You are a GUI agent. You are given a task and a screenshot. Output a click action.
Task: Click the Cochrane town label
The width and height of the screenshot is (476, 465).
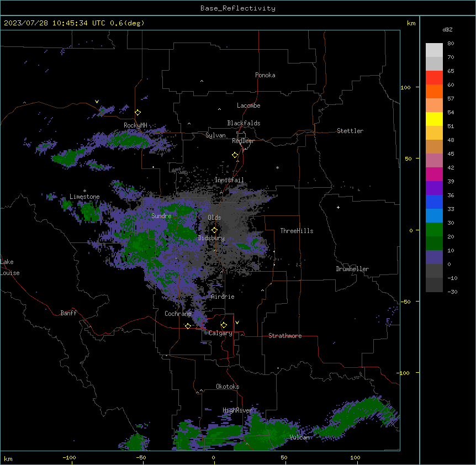pyautogui.click(x=178, y=314)
